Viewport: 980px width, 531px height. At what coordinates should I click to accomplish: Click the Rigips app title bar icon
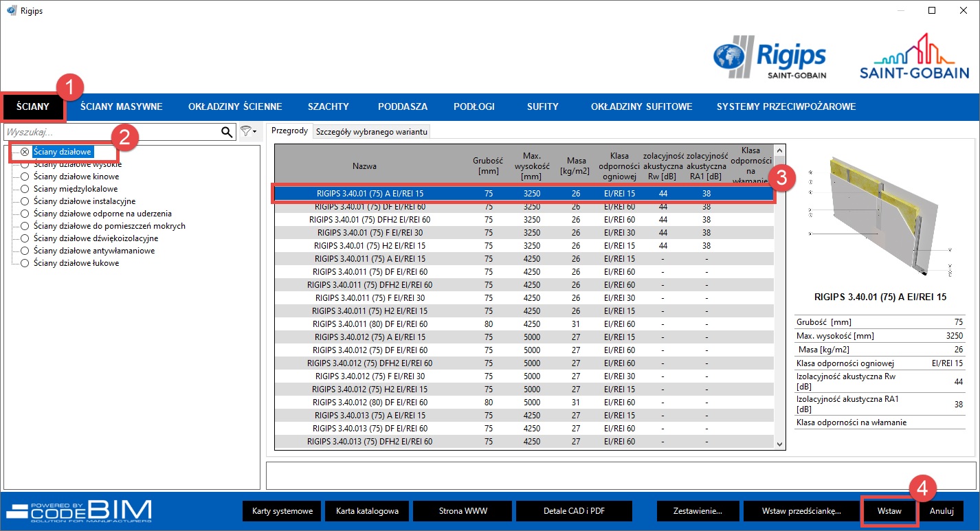coord(11,10)
